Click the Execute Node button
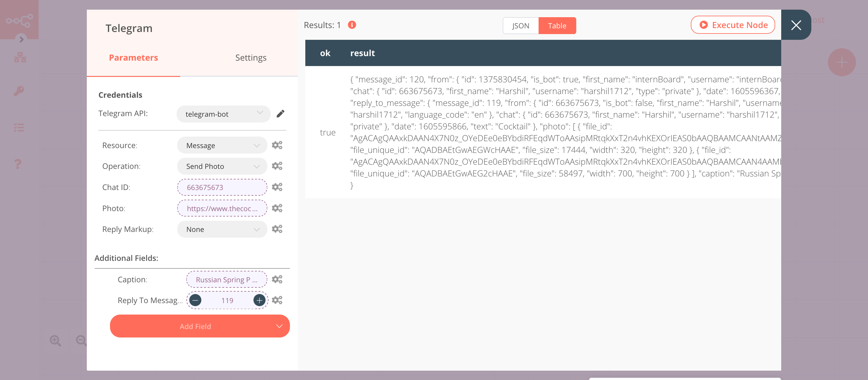Screen dimensions: 868x380 733,25
